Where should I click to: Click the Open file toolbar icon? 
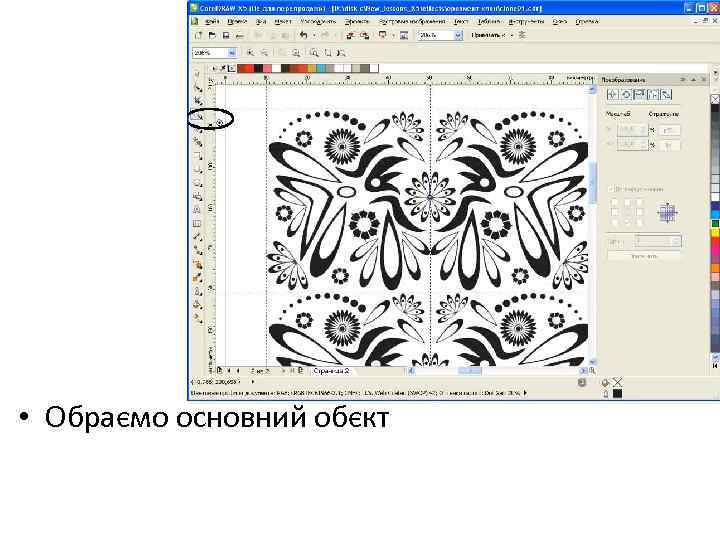click(x=212, y=35)
